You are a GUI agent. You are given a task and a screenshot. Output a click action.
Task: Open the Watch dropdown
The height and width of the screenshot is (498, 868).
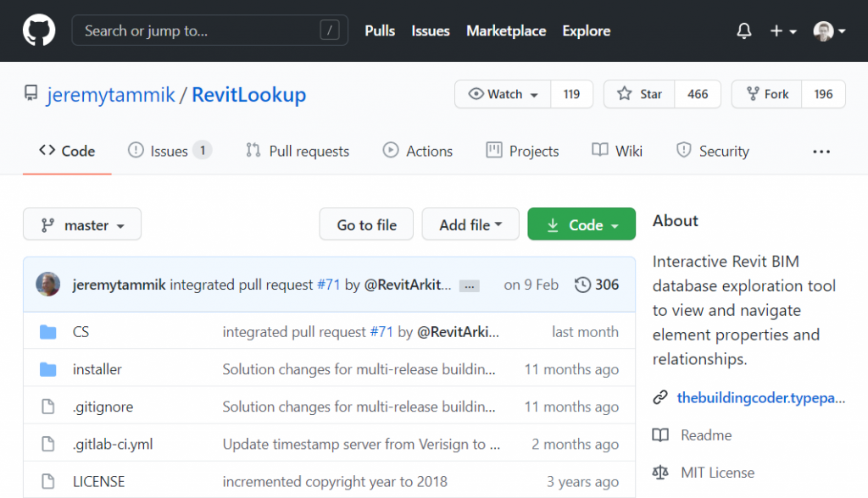pos(502,94)
